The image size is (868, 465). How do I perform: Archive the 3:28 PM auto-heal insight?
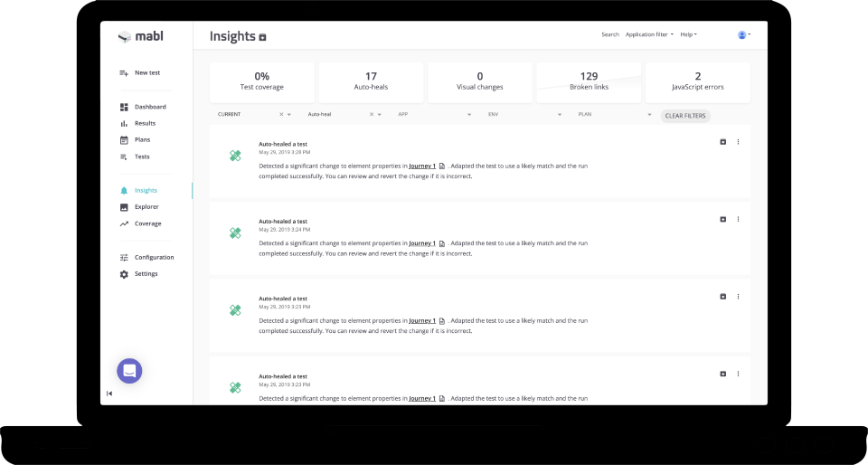[722, 142]
